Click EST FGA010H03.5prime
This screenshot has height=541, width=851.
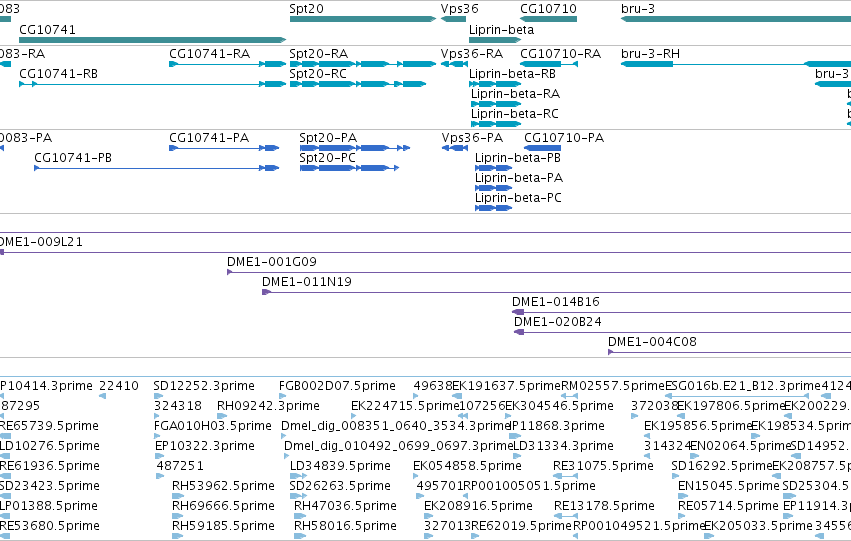(x=159, y=436)
